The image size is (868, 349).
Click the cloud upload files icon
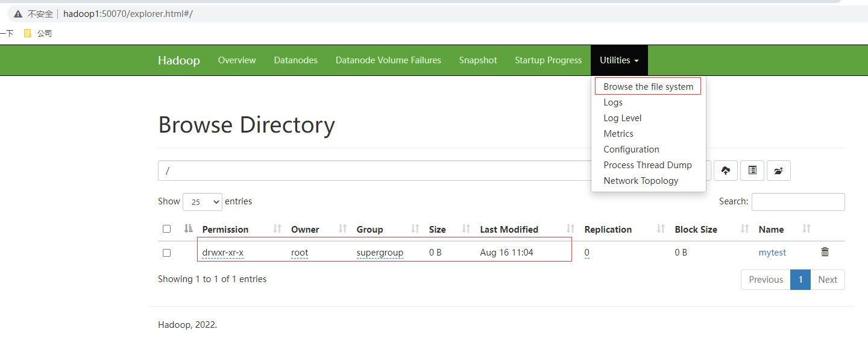pyautogui.click(x=726, y=171)
